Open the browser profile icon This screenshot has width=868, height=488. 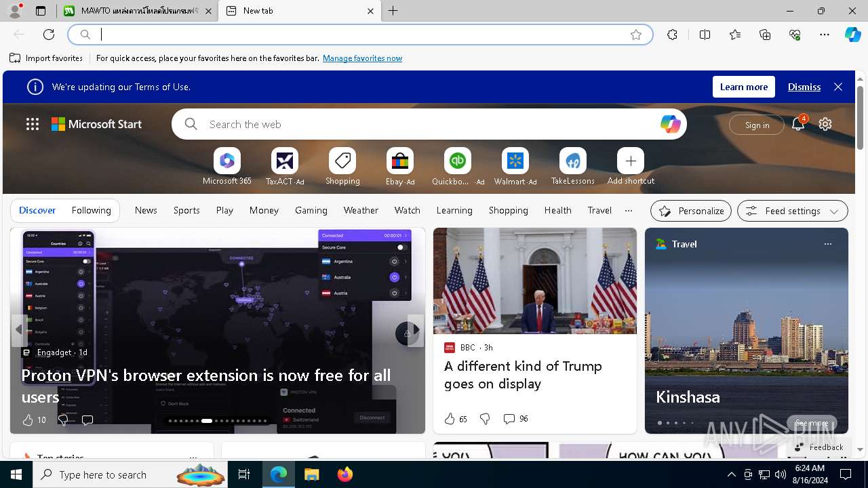pos(15,11)
